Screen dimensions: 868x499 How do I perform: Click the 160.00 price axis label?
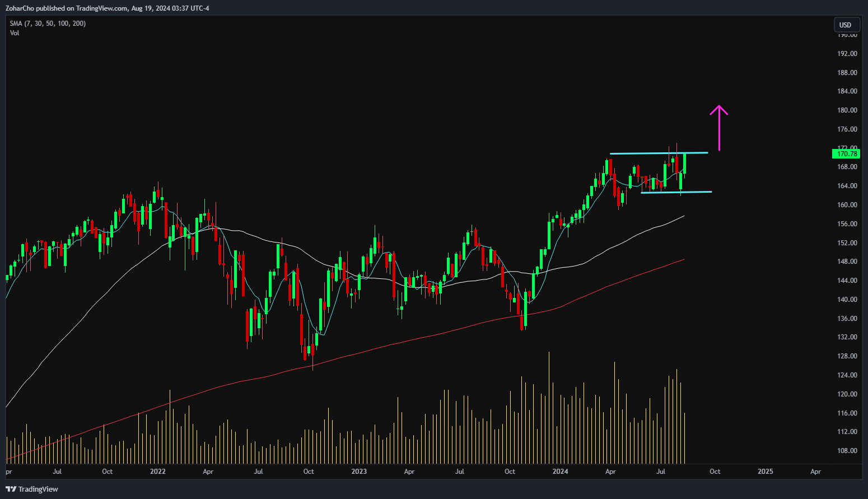tap(847, 205)
